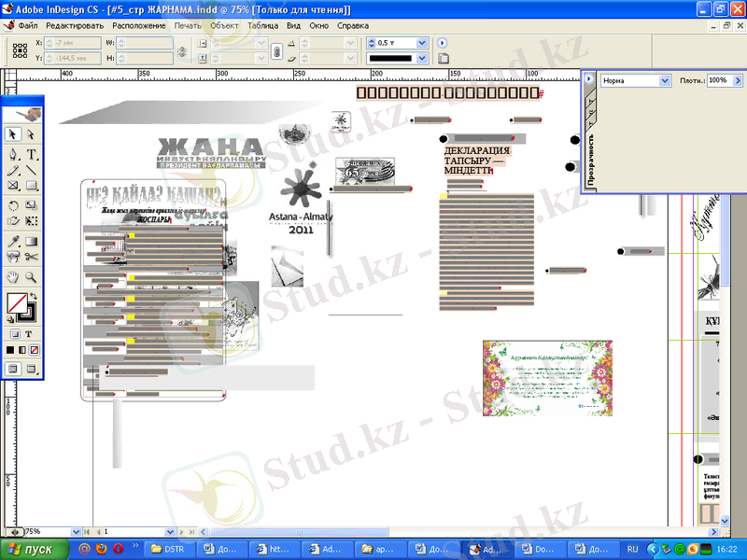Click the fill color swatch in toolbox
Image resolution: width=747 pixels, height=560 pixels.
[x=16, y=302]
